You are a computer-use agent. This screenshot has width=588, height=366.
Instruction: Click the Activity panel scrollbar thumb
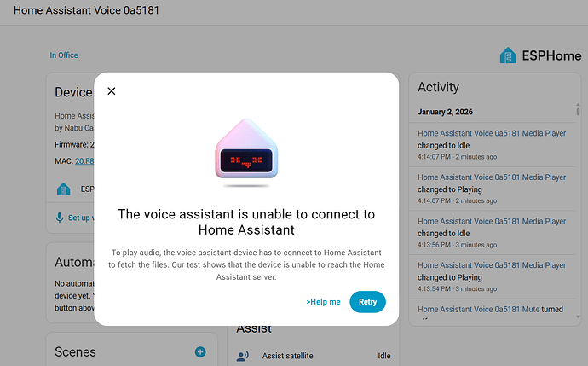578,112
